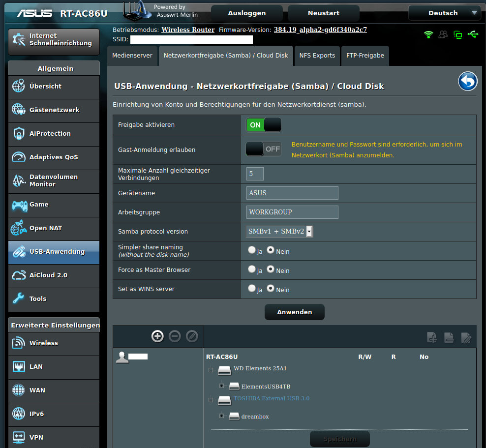
Task: Switch to the FTP-Freigabe tab
Action: click(x=365, y=56)
